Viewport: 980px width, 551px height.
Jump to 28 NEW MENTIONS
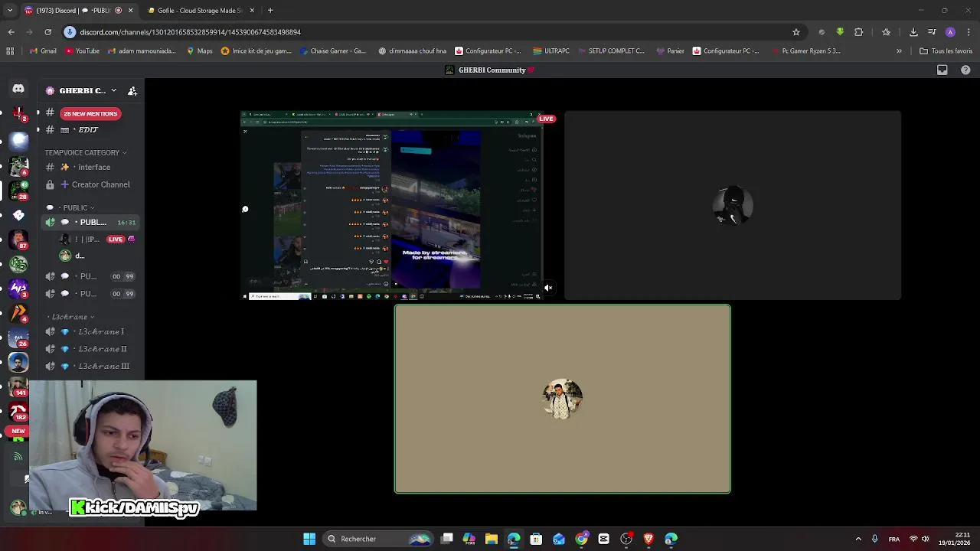click(x=90, y=113)
